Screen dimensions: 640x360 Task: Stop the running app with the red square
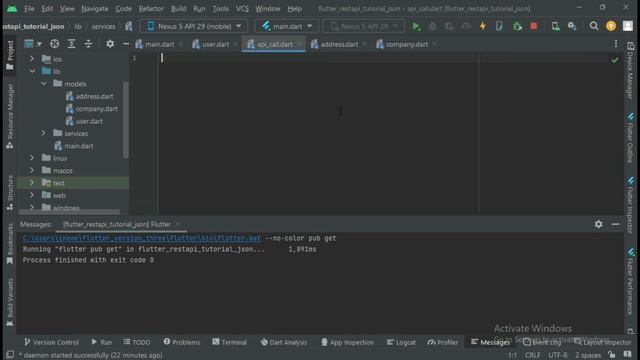coord(533,27)
